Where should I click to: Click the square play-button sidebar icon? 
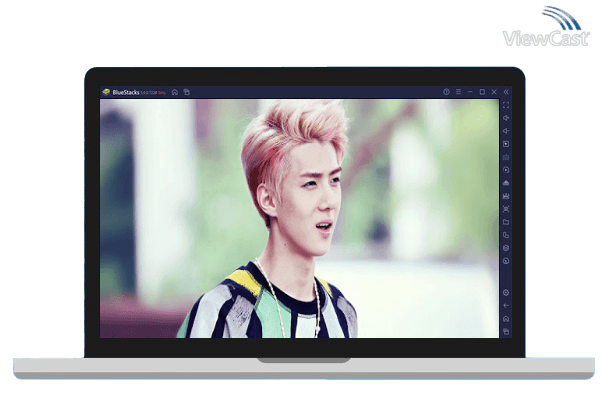tap(506, 144)
